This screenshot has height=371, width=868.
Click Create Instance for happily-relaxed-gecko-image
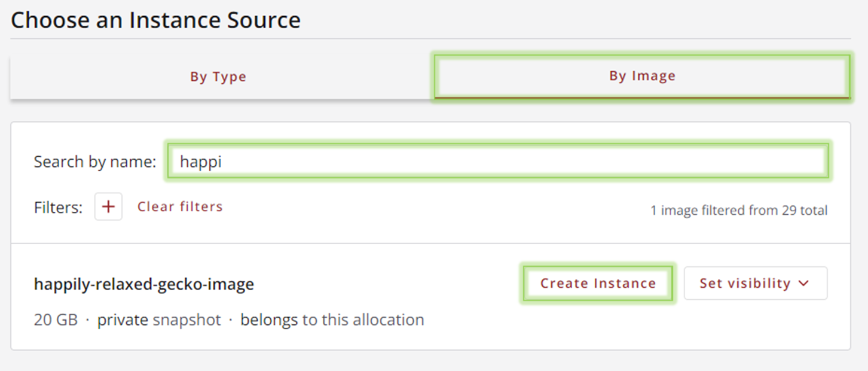(x=597, y=283)
